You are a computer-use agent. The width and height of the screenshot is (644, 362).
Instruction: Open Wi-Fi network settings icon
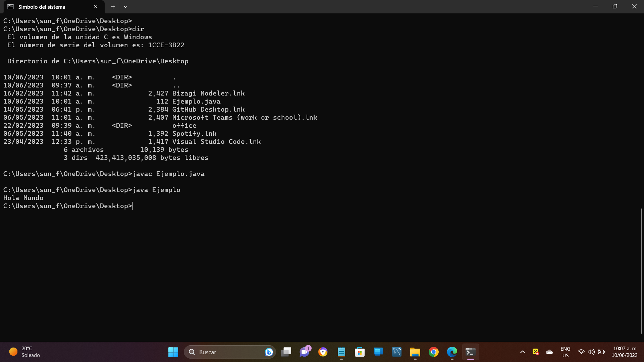[581, 352]
